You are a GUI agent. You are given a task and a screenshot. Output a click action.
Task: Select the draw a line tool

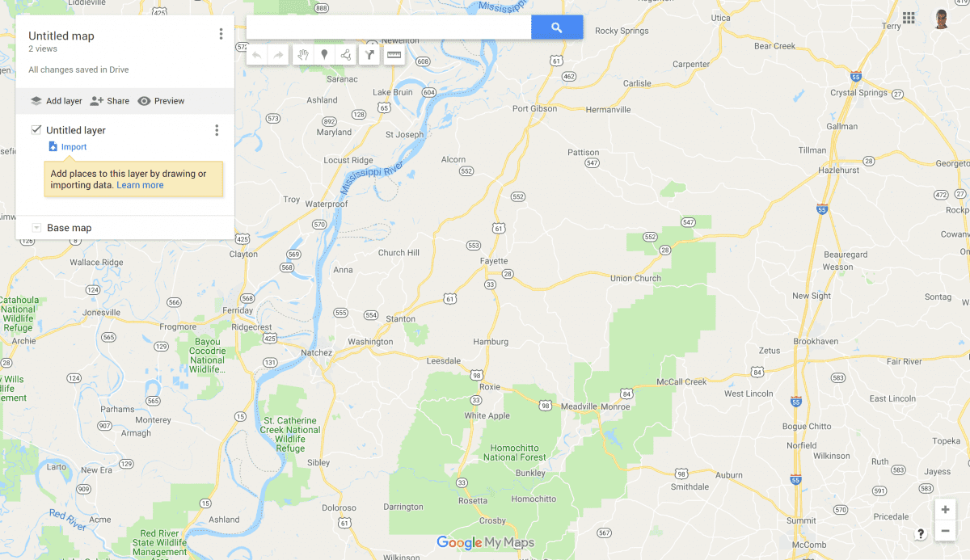(346, 55)
